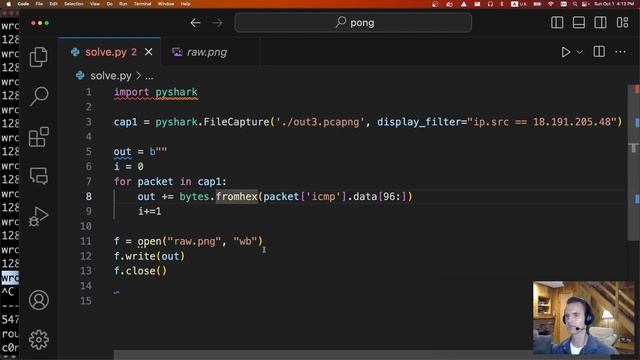640x360 pixels.
Task: Go back with the left arrow
Action: coord(196,23)
